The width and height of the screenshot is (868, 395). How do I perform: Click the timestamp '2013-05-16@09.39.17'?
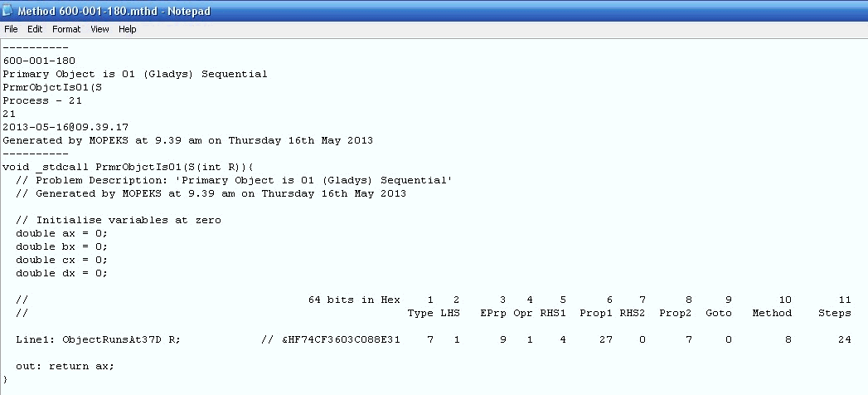point(65,127)
